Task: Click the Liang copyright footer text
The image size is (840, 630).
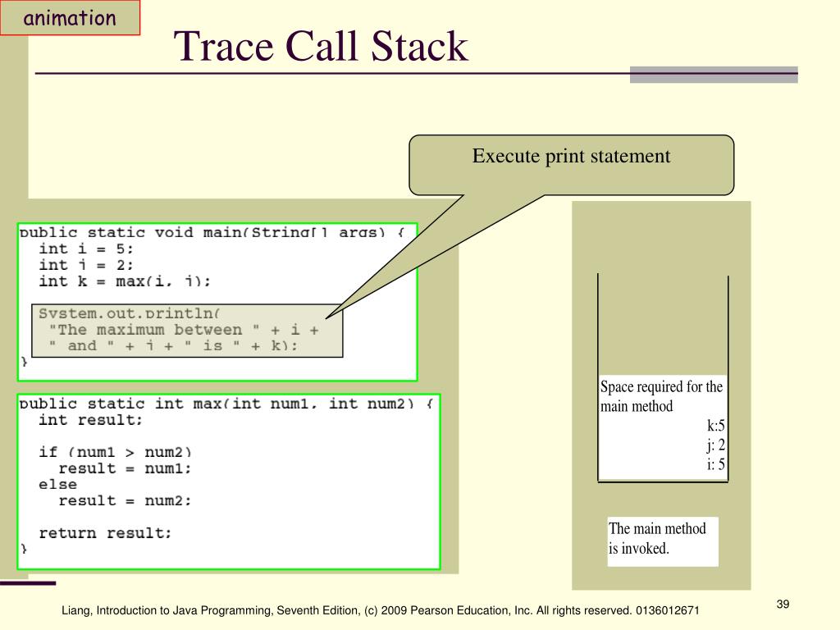Action: [381, 610]
